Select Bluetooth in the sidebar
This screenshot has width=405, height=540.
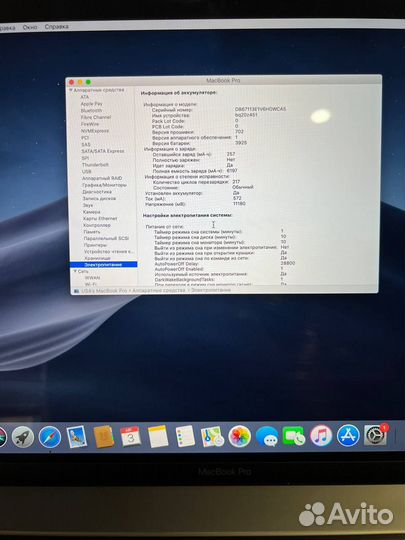91,111
